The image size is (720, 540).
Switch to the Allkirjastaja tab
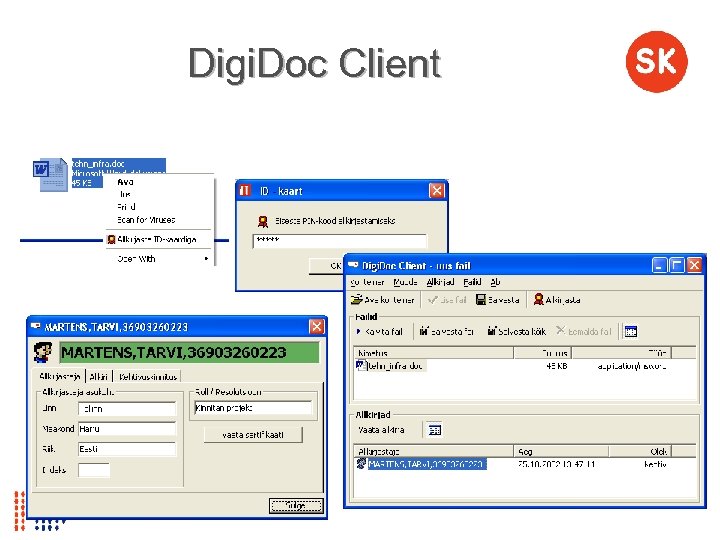(x=60, y=376)
